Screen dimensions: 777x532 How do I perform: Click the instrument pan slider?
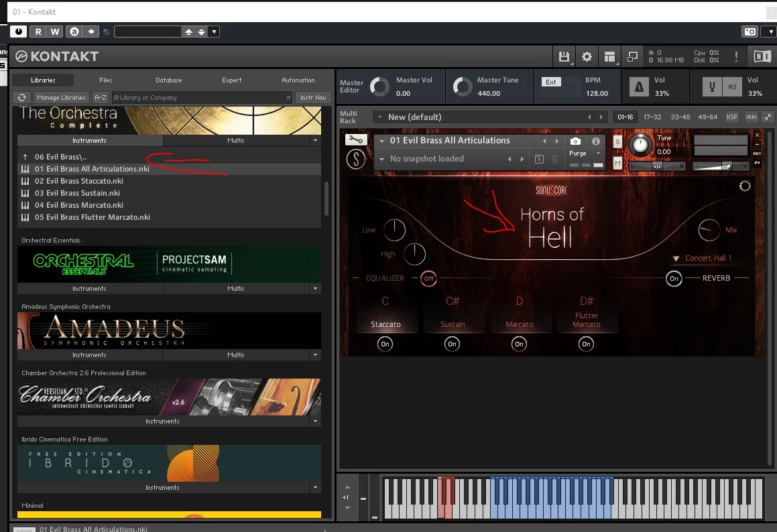(657, 166)
